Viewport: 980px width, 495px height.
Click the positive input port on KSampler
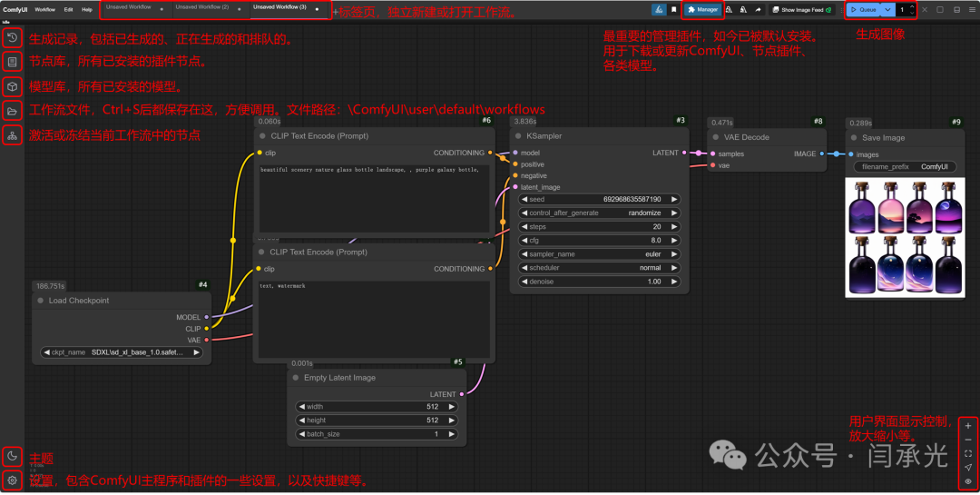pyautogui.click(x=515, y=164)
